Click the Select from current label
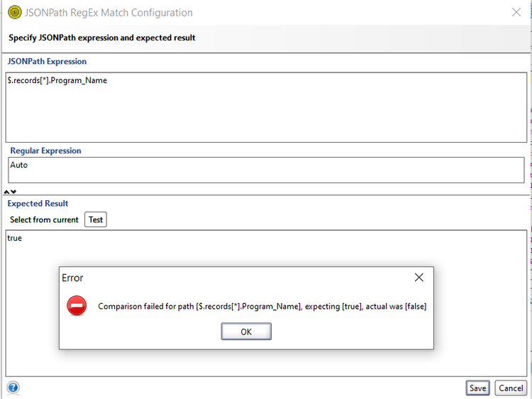Image resolution: width=532 pixels, height=399 pixels. (x=44, y=219)
